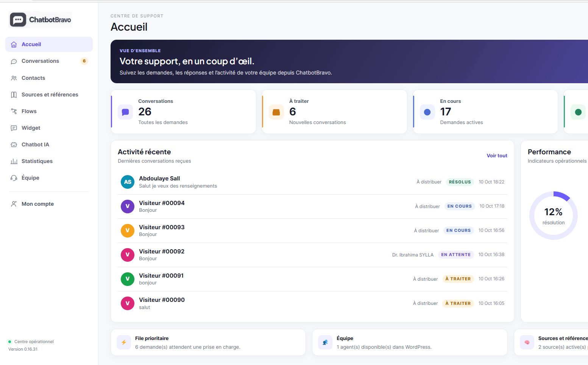The image size is (588, 365).
Task: Click the ChatbotBravo logo icon
Action: point(18,20)
